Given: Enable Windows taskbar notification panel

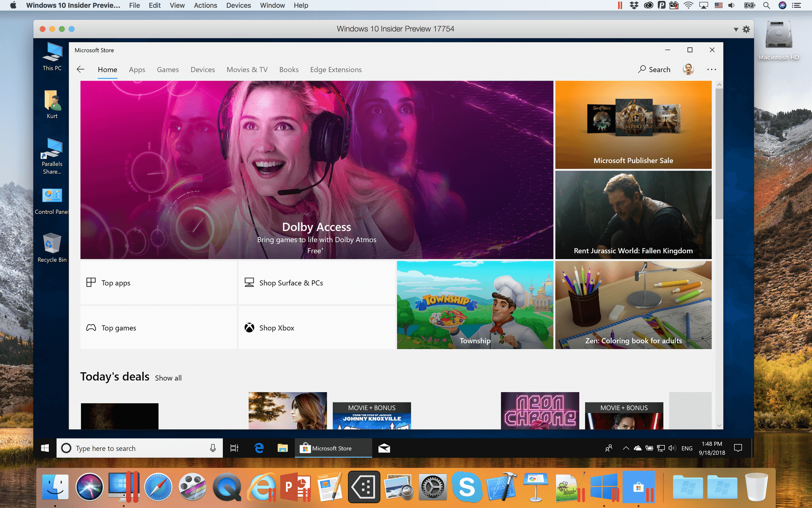Looking at the screenshot, I should (738, 448).
